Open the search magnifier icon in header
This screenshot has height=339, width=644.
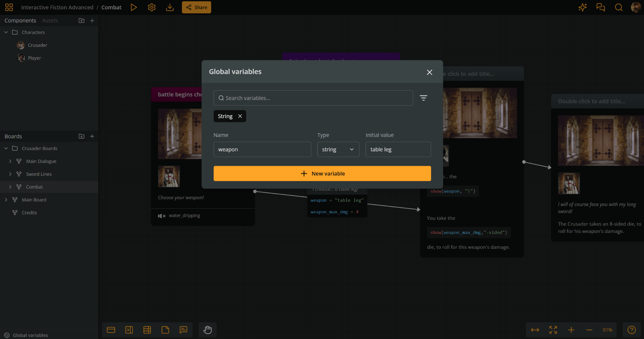coord(619,7)
